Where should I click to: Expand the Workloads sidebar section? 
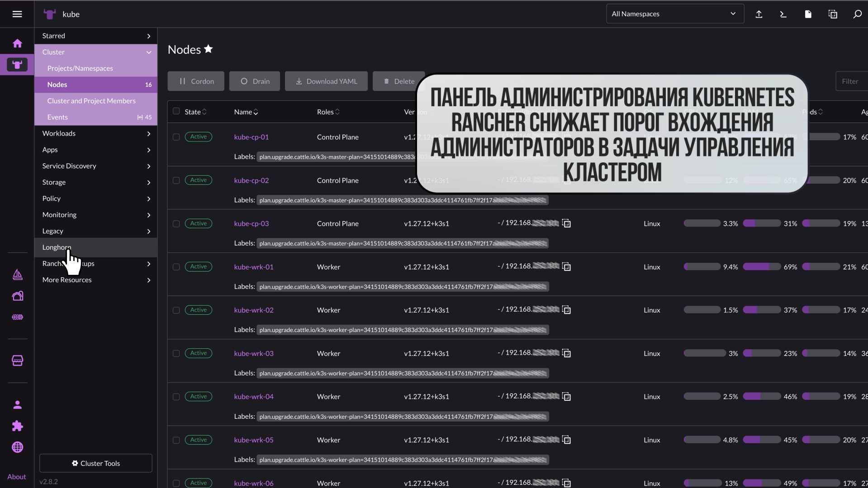tap(95, 133)
